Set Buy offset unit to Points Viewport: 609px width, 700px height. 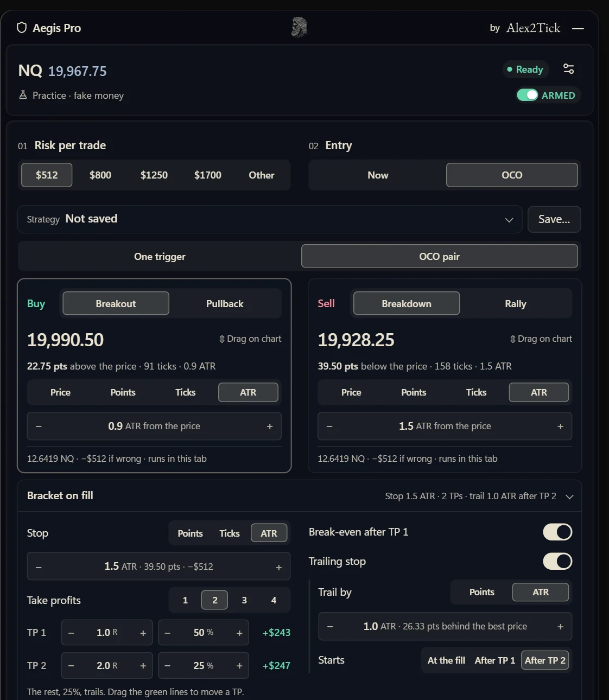pos(123,392)
